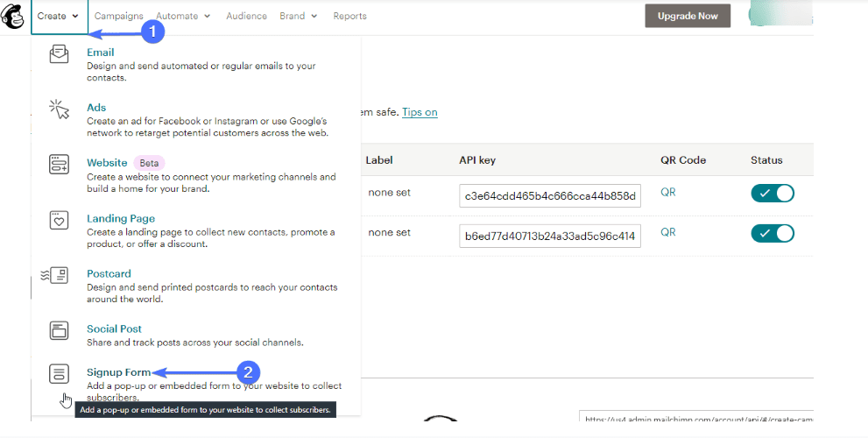
Task: Open the Create dropdown menu
Action: 59,16
